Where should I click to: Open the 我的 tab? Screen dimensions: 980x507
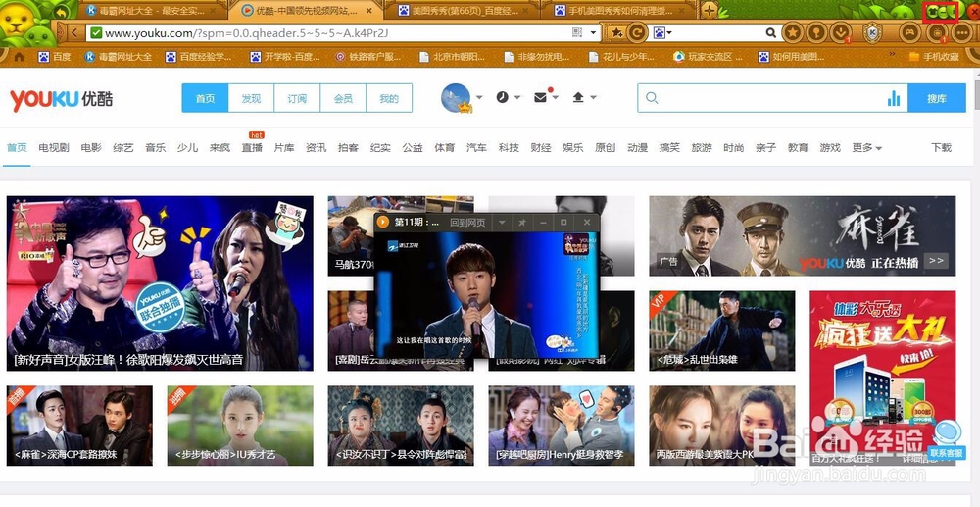[x=389, y=98]
